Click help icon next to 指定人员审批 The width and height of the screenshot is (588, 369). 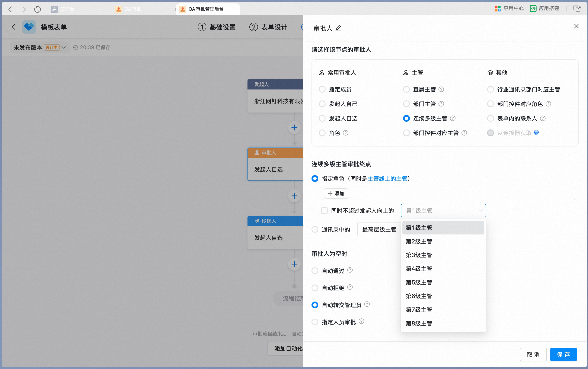click(361, 321)
